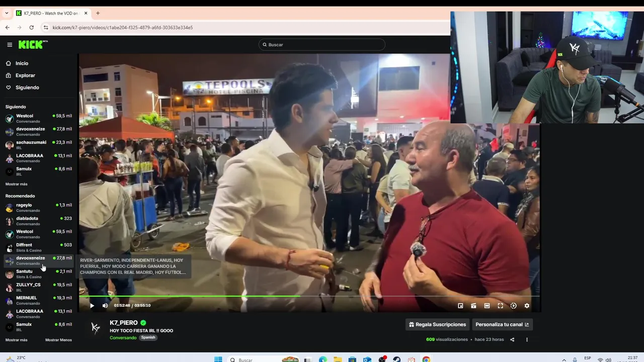644x362 pixels.
Task: Open Diffrent Slots & Casino channel
Action: point(39,247)
